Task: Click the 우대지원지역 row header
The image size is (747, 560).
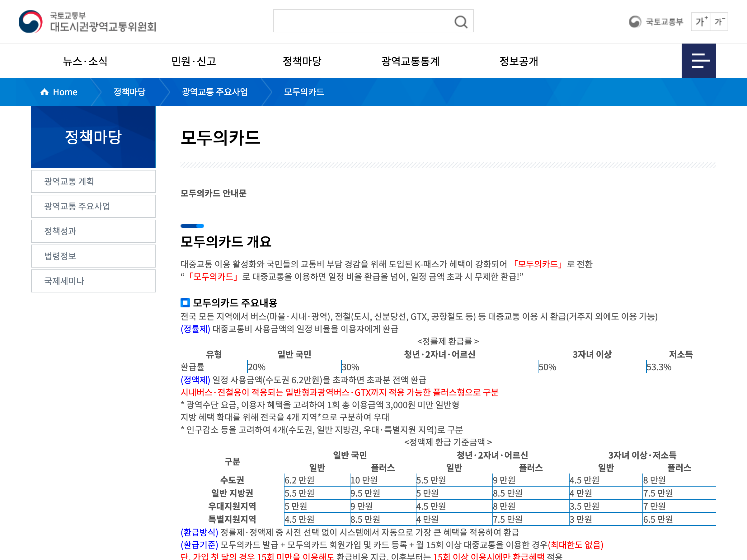Action: click(232, 506)
